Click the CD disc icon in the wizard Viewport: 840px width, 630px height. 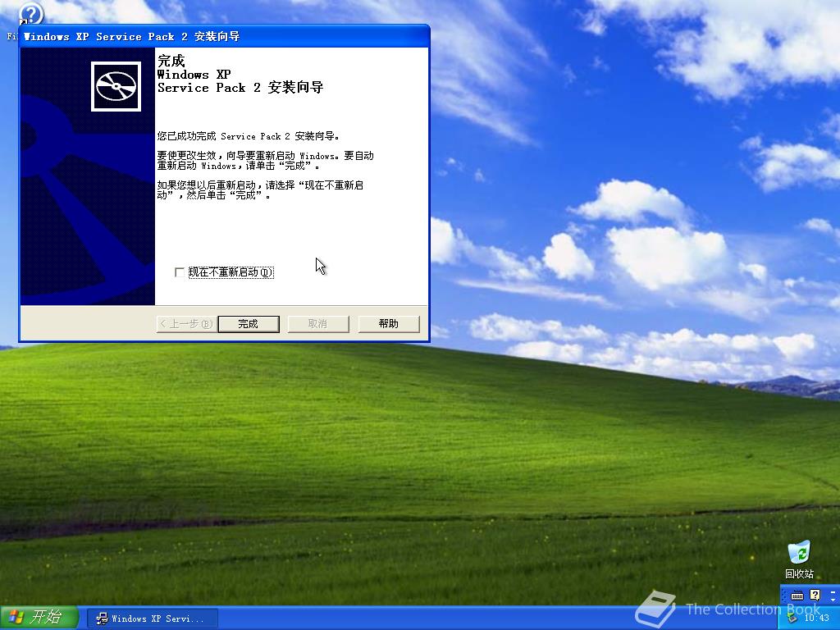pos(116,86)
